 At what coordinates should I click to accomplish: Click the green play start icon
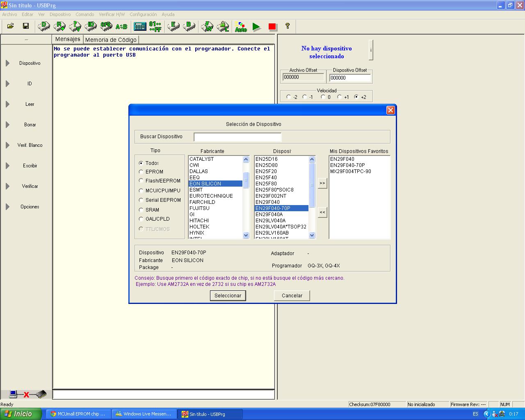(256, 27)
